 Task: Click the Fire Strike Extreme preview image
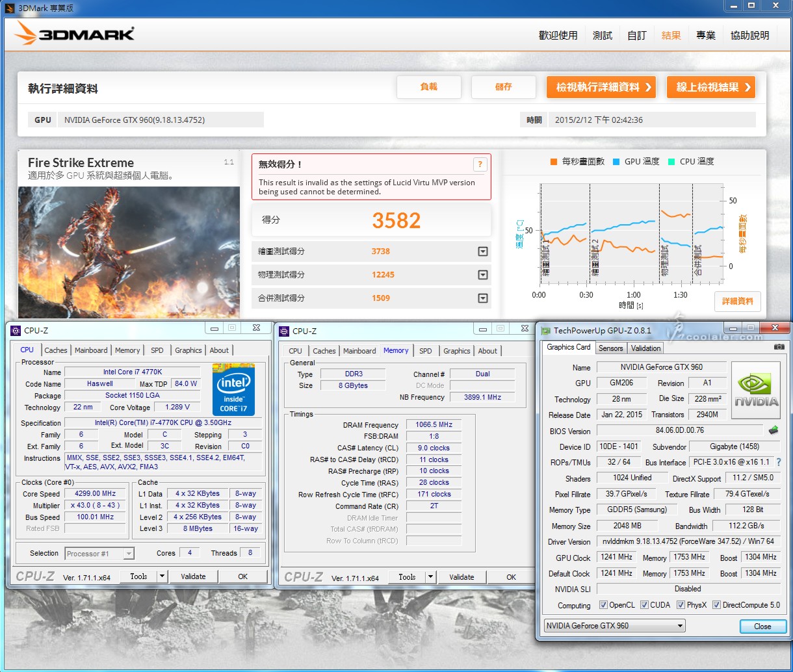[x=129, y=252]
